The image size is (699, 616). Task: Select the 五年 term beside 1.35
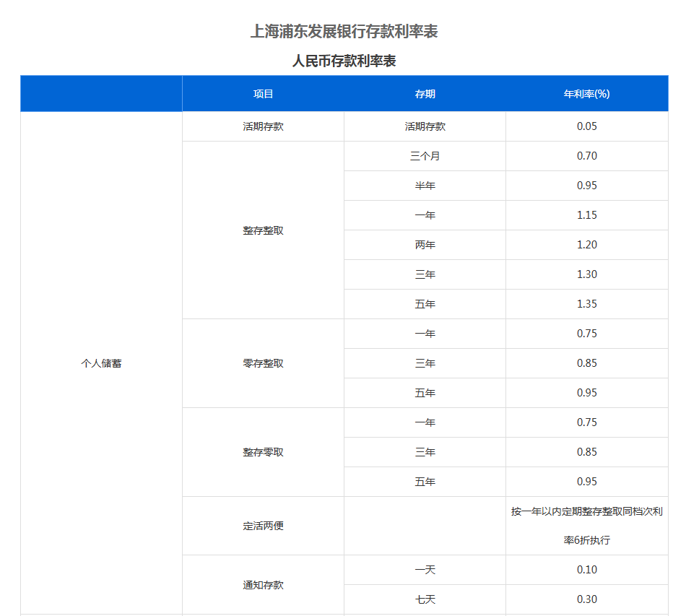pyautogui.click(x=425, y=304)
